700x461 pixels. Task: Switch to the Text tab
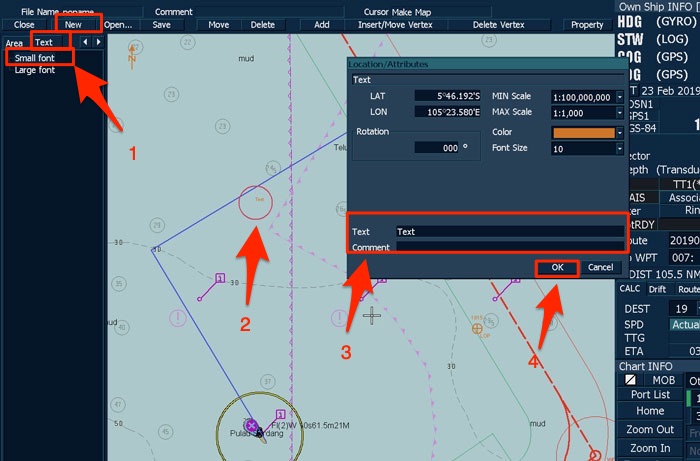pyautogui.click(x=44, y=42)
